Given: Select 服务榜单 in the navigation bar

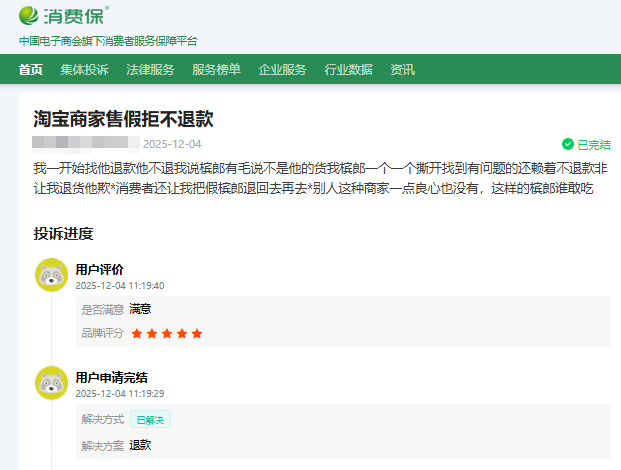Looking at the screenshot, I should (x=216, y=70).
